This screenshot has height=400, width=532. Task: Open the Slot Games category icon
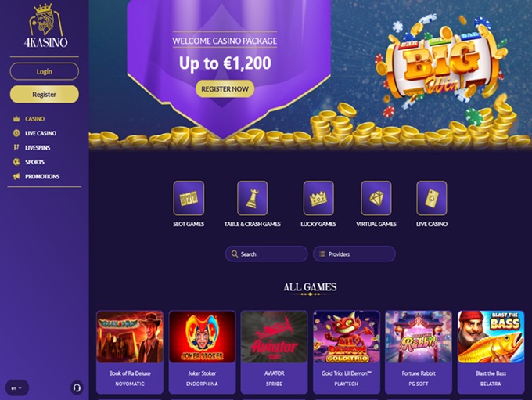[x=189, y=198]
